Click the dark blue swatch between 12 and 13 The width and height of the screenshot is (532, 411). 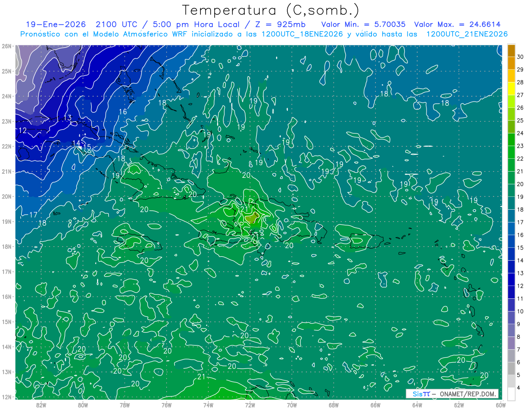[x=511, y=279]
